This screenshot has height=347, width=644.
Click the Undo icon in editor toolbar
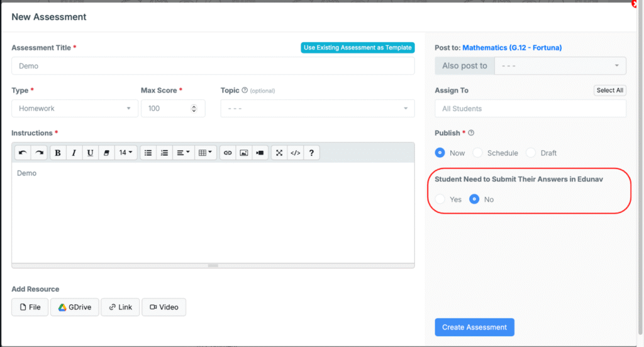[x=23, y=153]
